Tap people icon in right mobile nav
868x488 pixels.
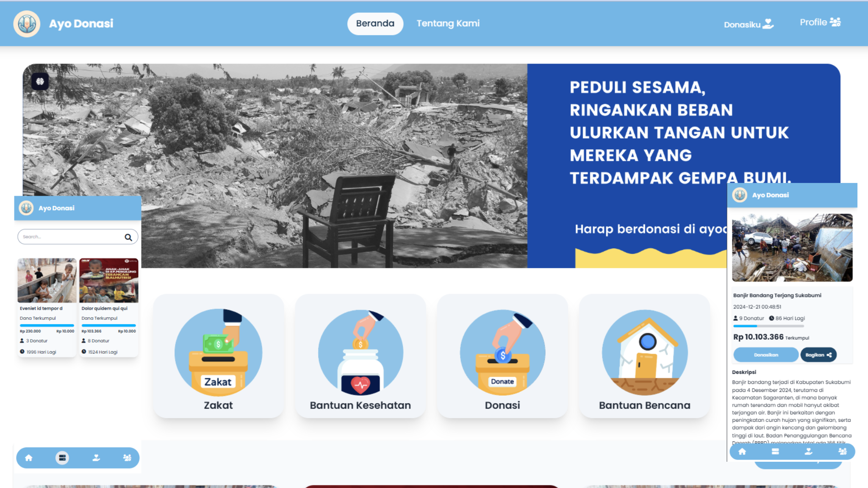(x=843, y=452)
